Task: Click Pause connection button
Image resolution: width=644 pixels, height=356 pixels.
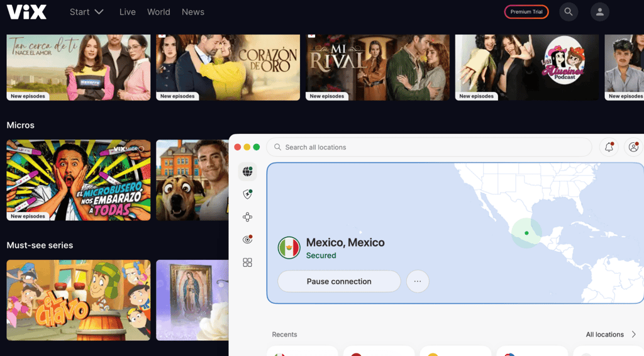Action: (x=339, y=281)
